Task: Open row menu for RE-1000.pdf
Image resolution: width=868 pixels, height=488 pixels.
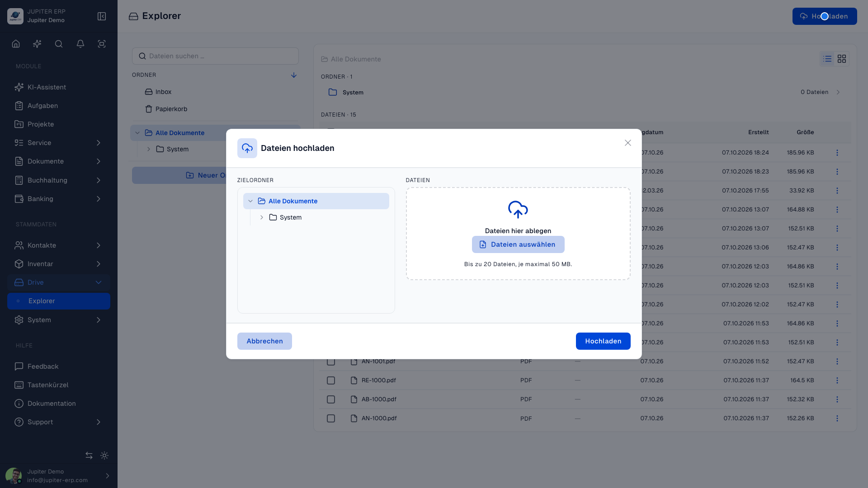Action: 837,380
